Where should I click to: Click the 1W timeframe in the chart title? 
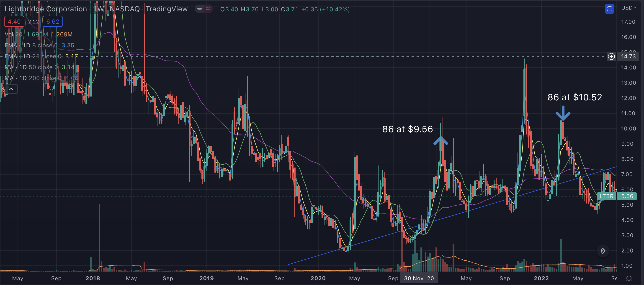pyautogui.click(x=98, y=9)
